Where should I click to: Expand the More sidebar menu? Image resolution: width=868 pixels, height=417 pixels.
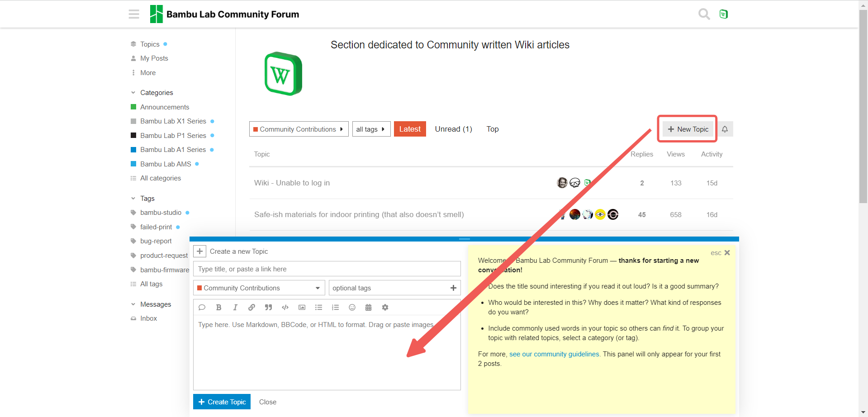[143, 73]
